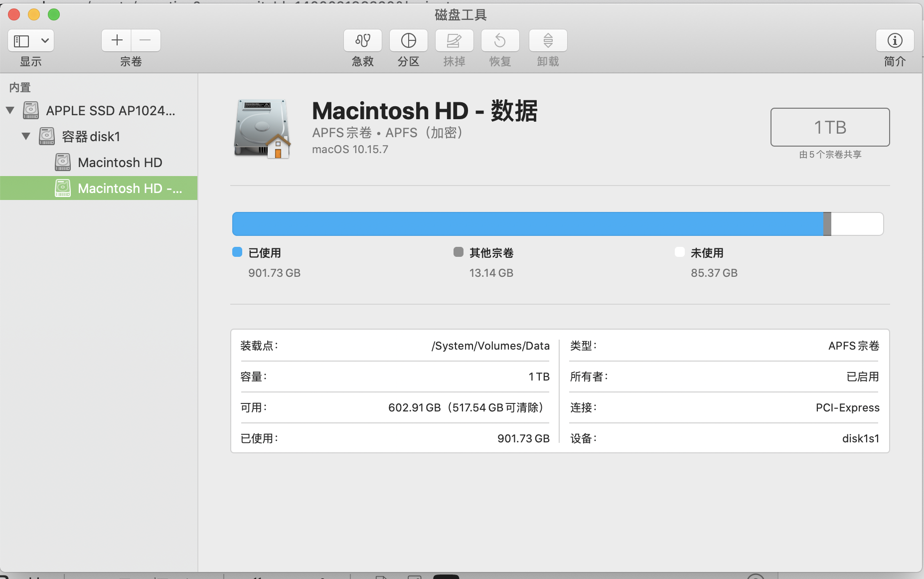Click the Erase (抹掉) toolbar icon

[454, 40]
